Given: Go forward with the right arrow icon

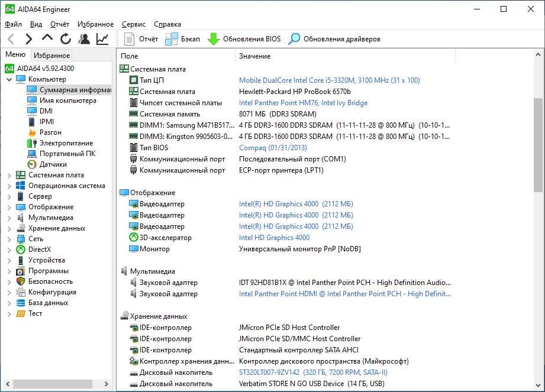Looking at the screenshot, I should pyautogui.click(x=29, y=39).
